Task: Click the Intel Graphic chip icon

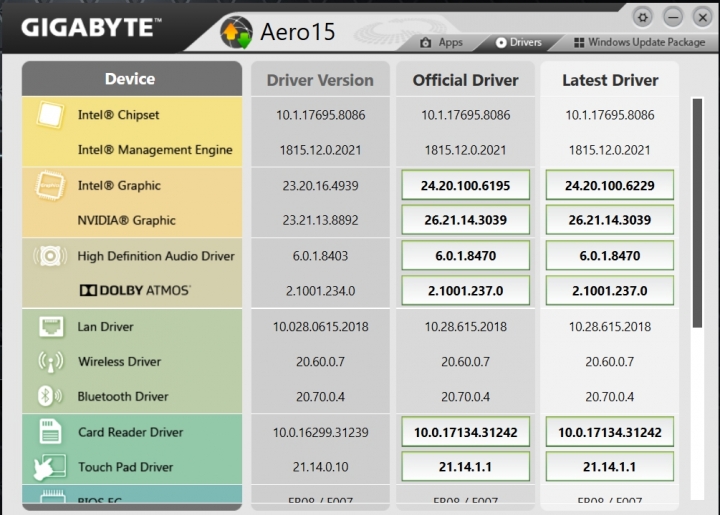Action: (x=50, y=186)
